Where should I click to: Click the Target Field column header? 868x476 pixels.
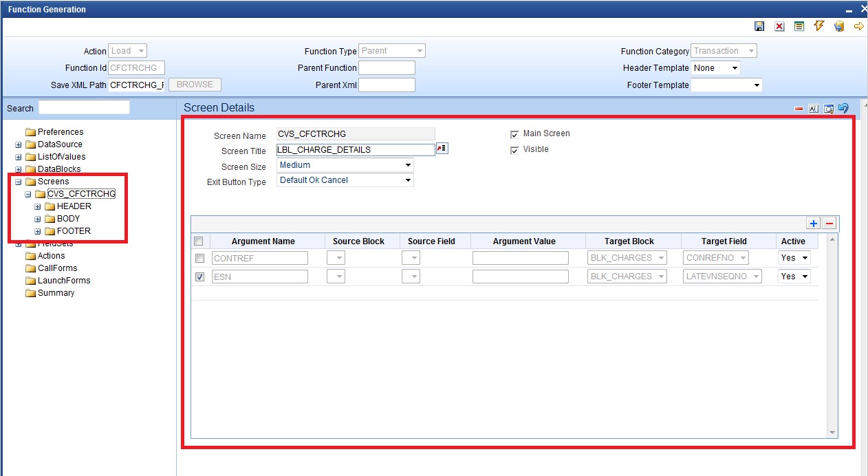point(724,241)
